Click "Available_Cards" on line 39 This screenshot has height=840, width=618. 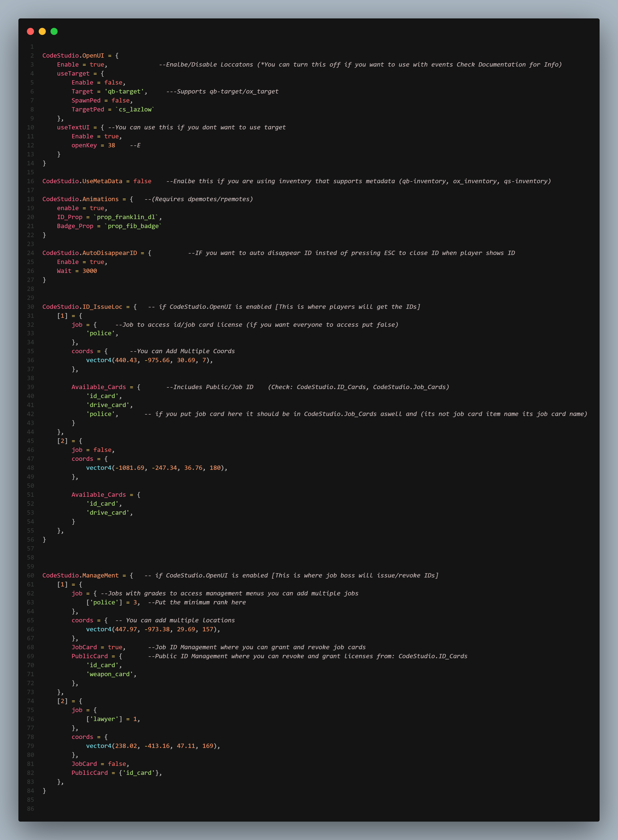tap(99, 387)
